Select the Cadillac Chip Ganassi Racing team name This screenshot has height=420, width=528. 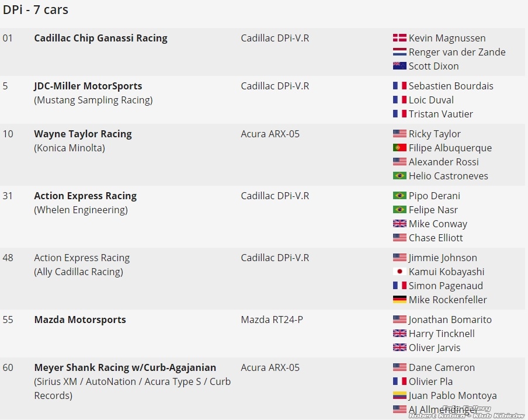[100, 38]
